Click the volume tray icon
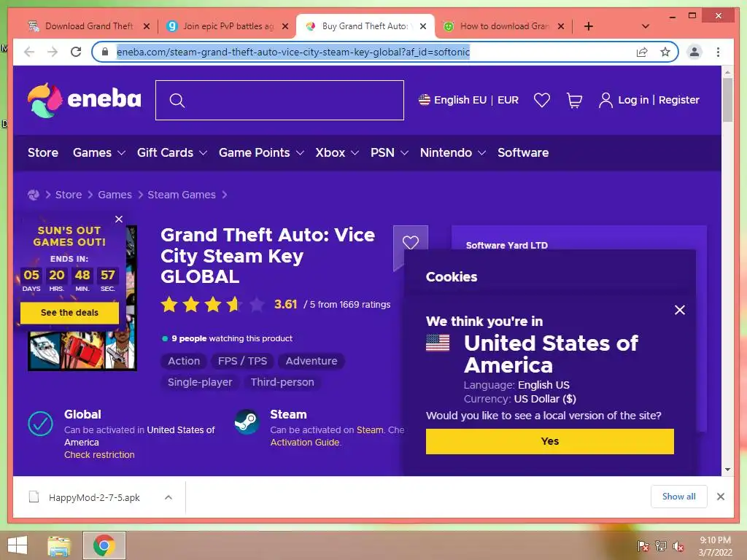 (678, 546)
